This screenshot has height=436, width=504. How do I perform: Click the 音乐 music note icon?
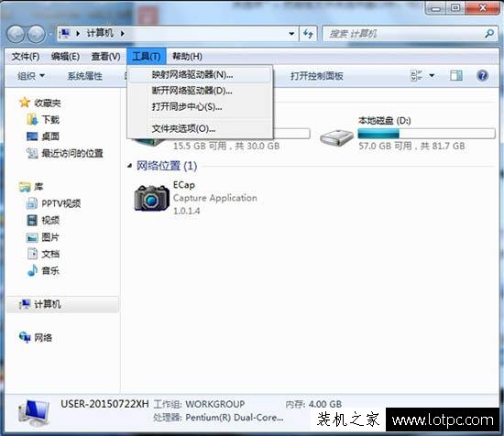pyautogui.click(x=32, y=270)
